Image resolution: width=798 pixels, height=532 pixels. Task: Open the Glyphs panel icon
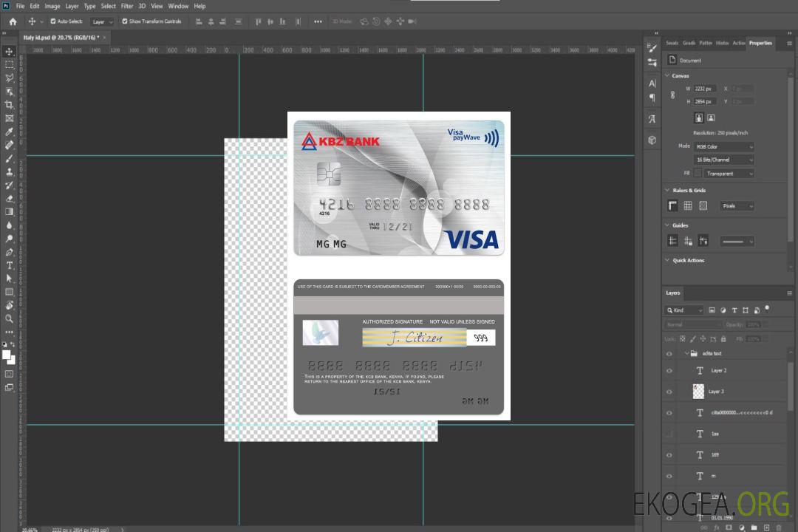pos(652,119)
